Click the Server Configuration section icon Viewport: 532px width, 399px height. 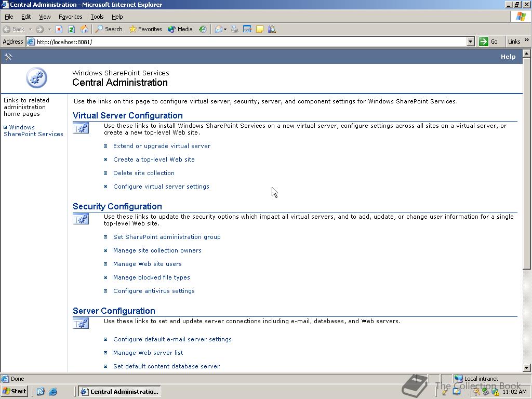pos(81,323)
